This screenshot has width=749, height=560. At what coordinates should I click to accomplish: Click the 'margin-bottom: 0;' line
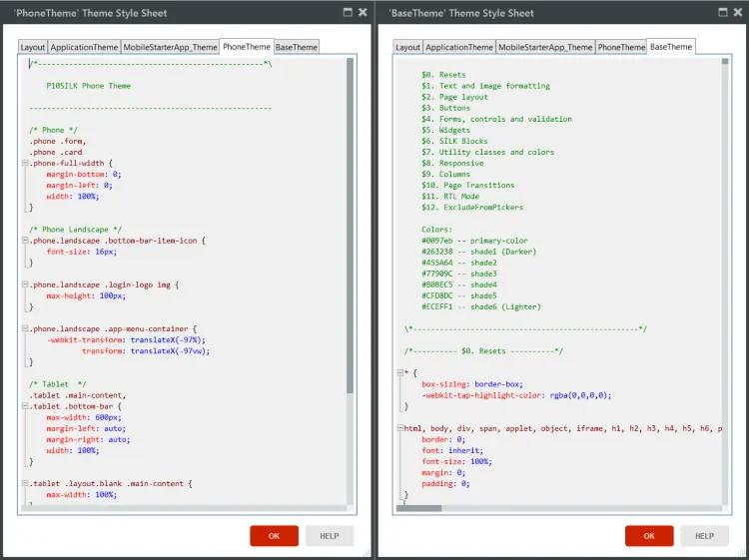[x=84, y=174]
